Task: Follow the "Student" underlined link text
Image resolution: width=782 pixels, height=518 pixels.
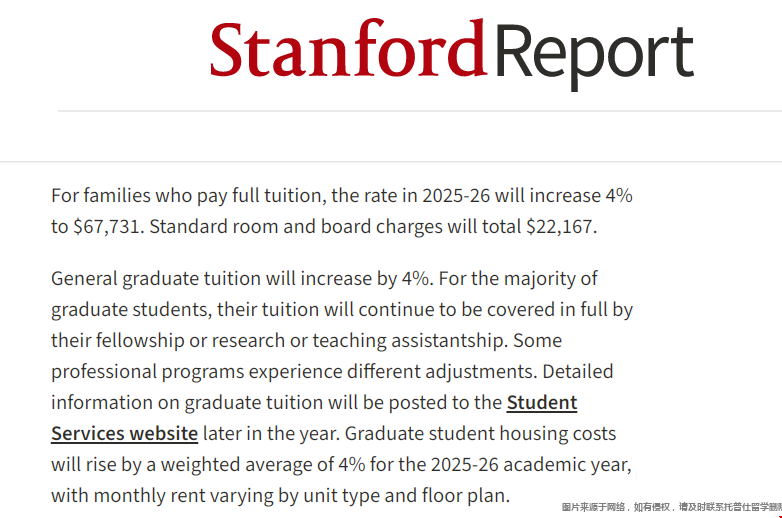Action: [x=542, y=402]
